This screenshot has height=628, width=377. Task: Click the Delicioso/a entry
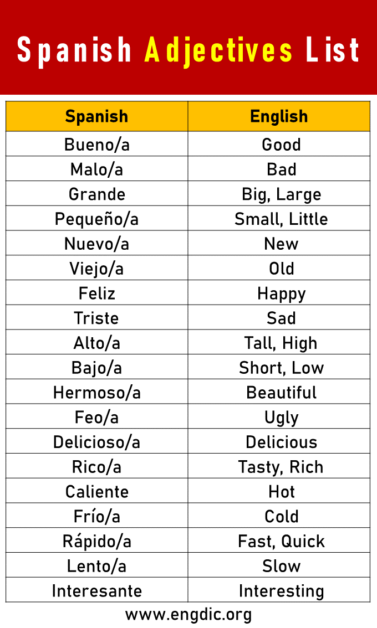(x=97, y=442)
